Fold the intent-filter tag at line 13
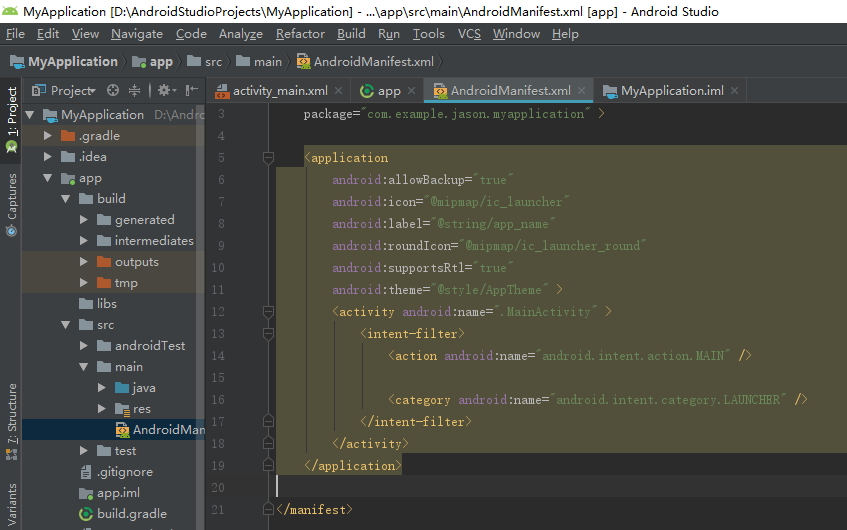This screenshot has height=530, width=847. tap(268, 334)
